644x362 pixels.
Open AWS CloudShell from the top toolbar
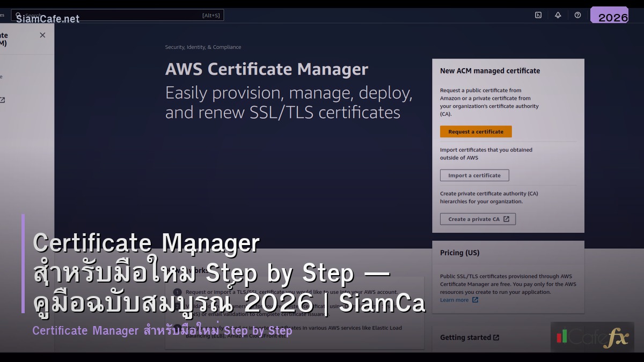tap(538, 15)
